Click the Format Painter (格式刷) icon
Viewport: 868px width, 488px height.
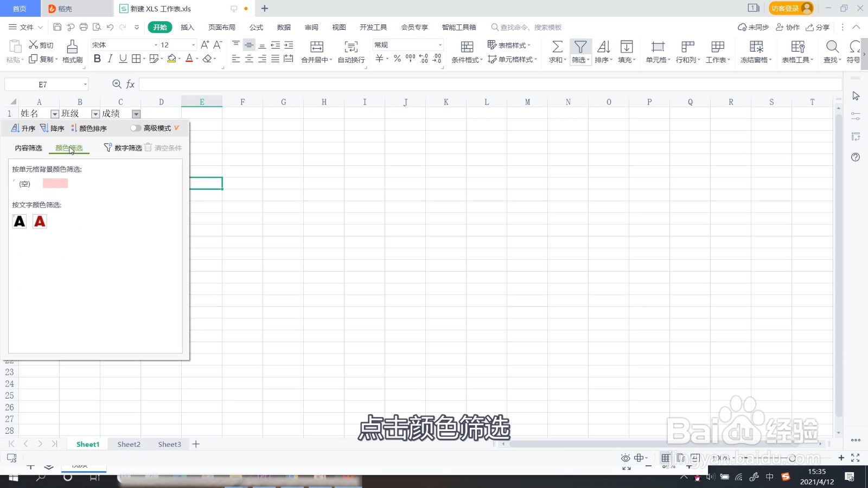coord(72,47)
